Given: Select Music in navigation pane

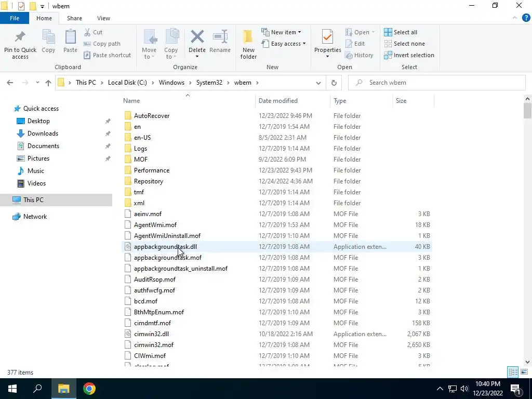Looking at the screenshot, I should [36, 170].
